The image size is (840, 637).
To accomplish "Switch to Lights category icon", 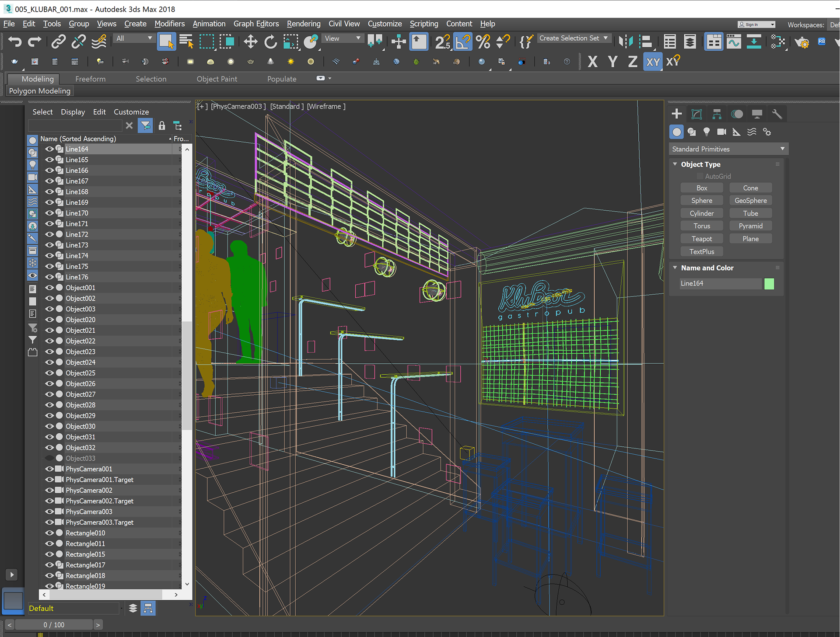I will 706,132.
